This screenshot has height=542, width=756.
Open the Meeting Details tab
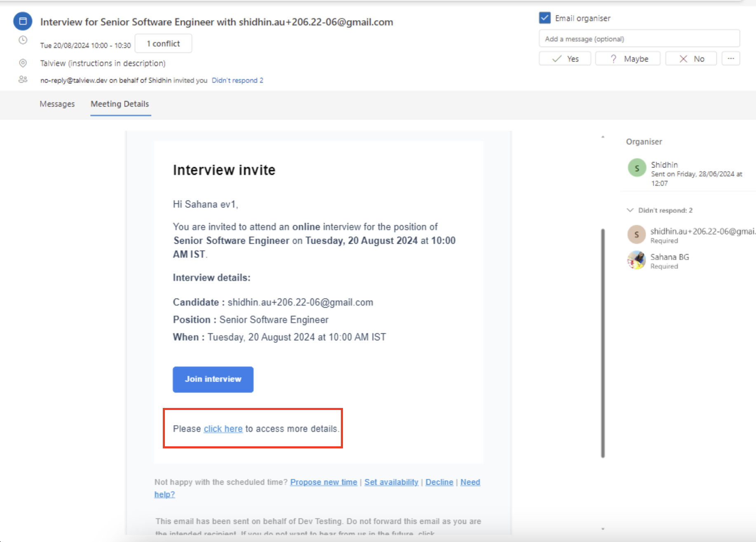point(120,104)
